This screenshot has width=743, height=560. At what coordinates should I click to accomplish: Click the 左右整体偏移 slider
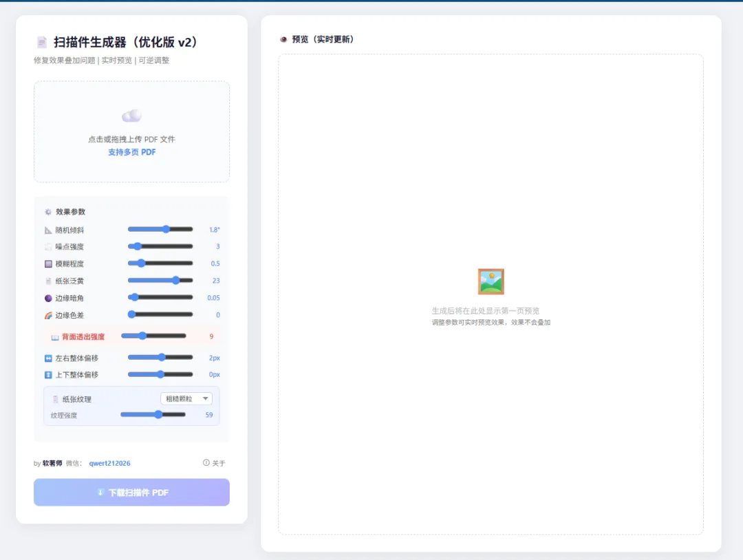(x=160, y=357)
